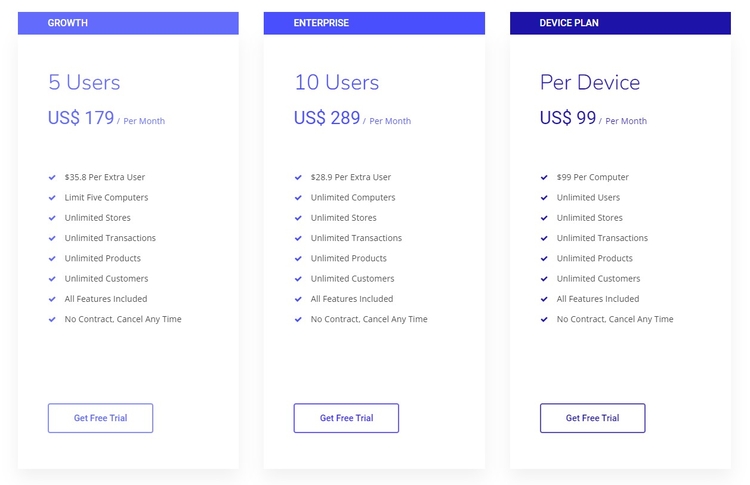Click the US$ 289 price text
The height and width of the screenshot is (485, 750).
click(x=327, y=118)
